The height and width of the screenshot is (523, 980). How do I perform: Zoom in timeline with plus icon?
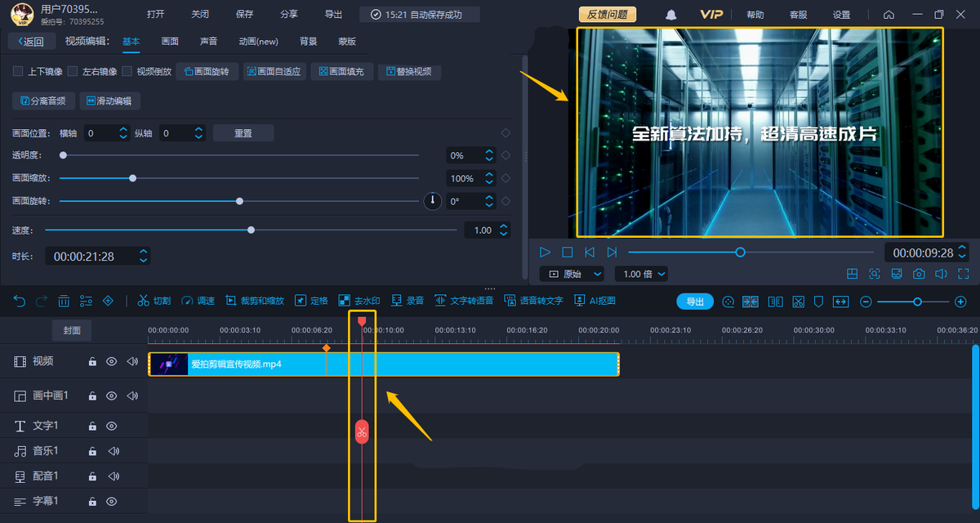960,302
